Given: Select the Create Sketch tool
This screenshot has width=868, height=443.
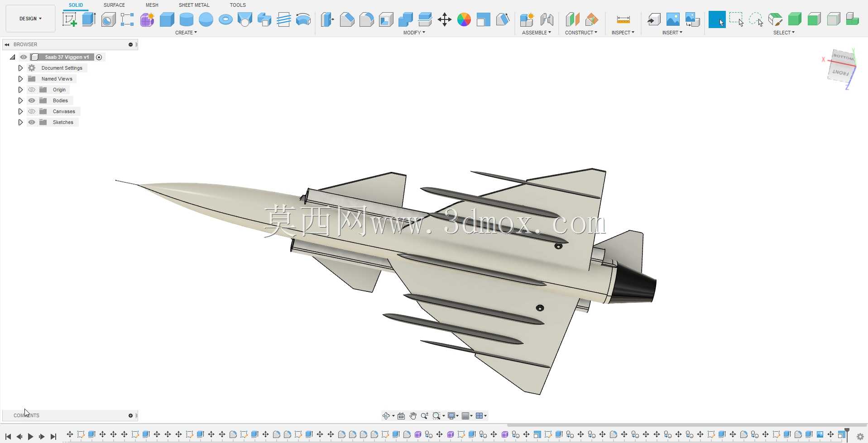Looking at the screenshot, I should [69, 19].
